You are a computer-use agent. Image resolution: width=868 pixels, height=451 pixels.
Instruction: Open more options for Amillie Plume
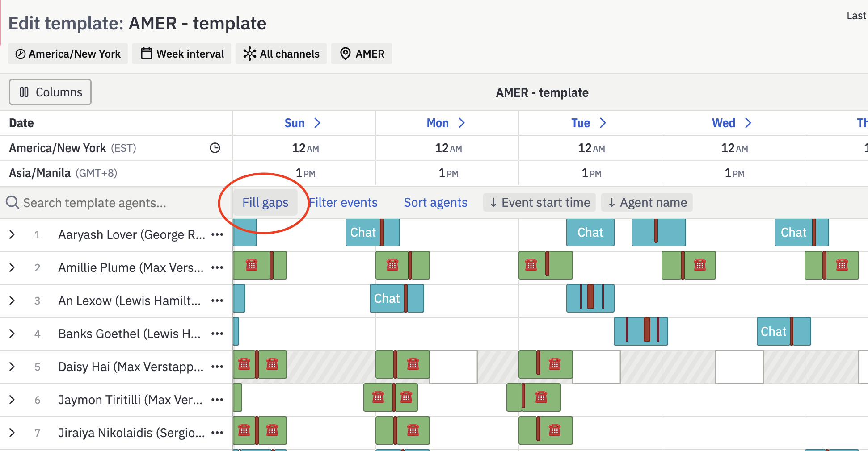pos(217,267)
